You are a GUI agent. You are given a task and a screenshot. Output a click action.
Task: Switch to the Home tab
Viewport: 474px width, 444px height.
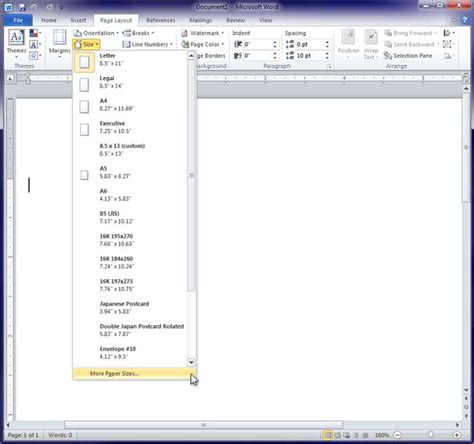pos(49,20)
